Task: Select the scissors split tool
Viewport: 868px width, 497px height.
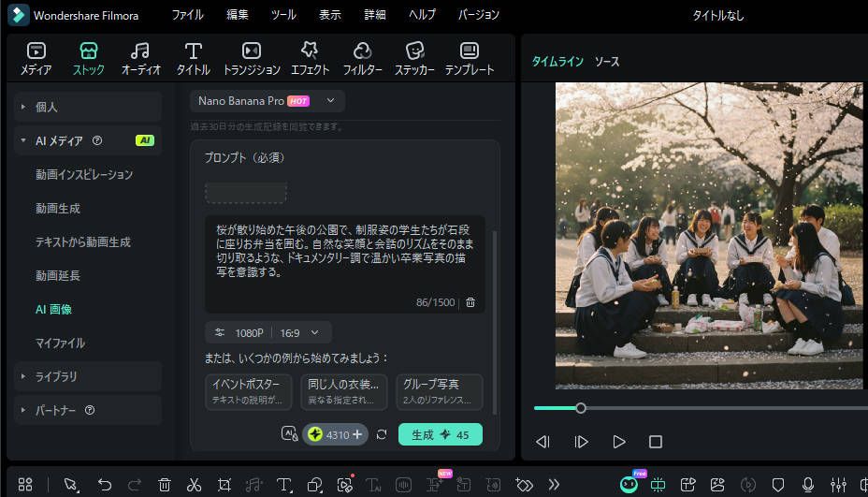Action: pyautogui.click(x=194, y=484)
